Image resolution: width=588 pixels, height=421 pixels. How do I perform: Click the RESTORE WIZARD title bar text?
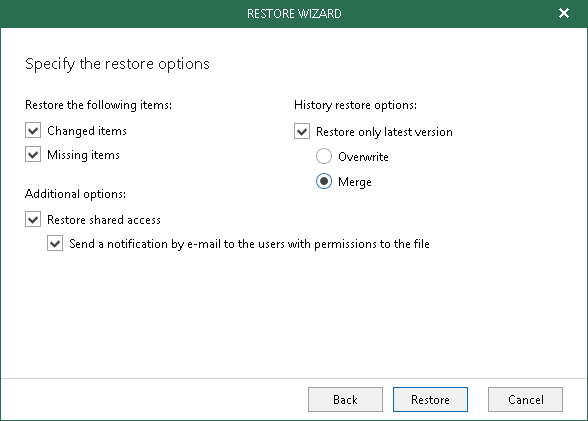coord(294,14)
